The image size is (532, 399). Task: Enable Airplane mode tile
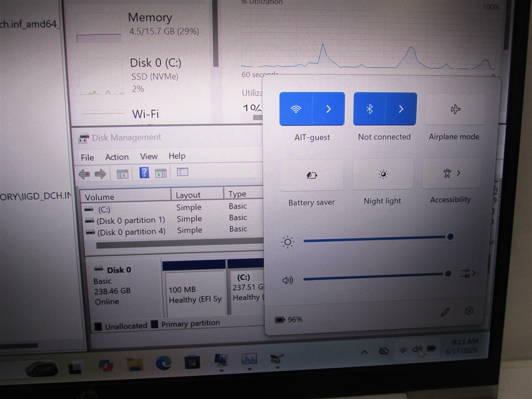[x=455, y=109]
